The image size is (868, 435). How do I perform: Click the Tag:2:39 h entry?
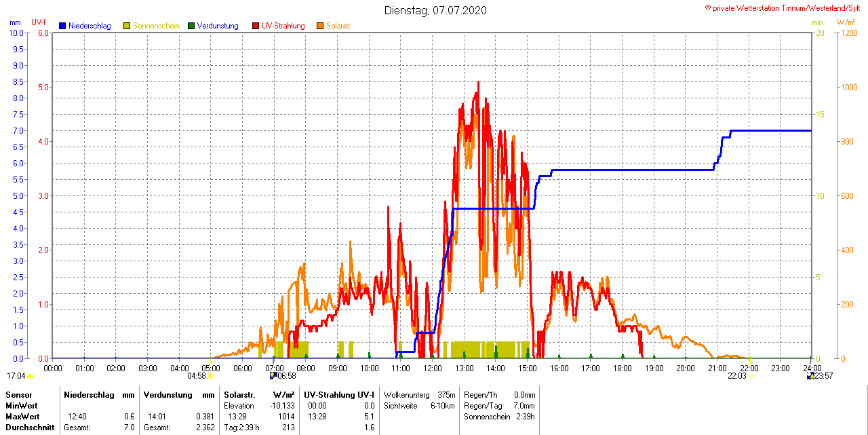[x=241, y=428]
